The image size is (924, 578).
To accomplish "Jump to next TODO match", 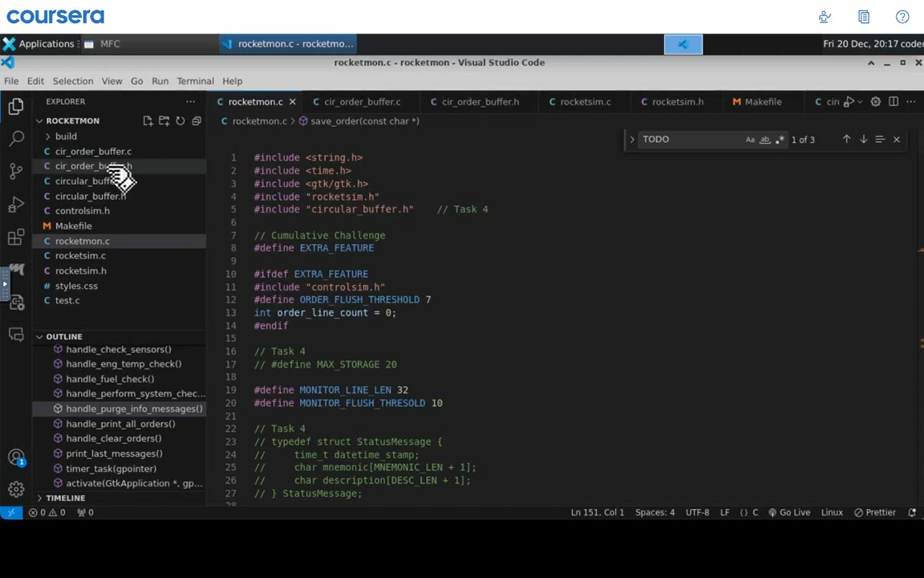I will [x=864, y=140].
